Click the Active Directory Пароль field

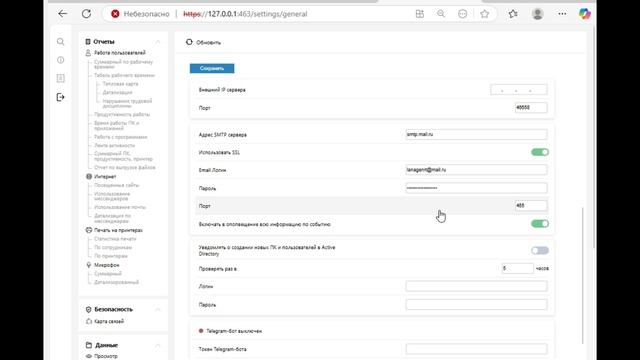476,304
